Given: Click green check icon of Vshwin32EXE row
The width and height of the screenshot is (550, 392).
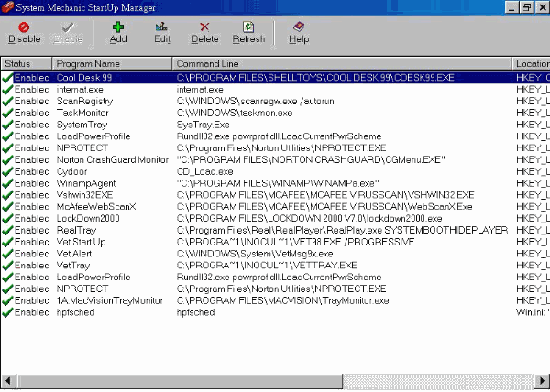Looking at the screenshot, I should tap(7, 195).
